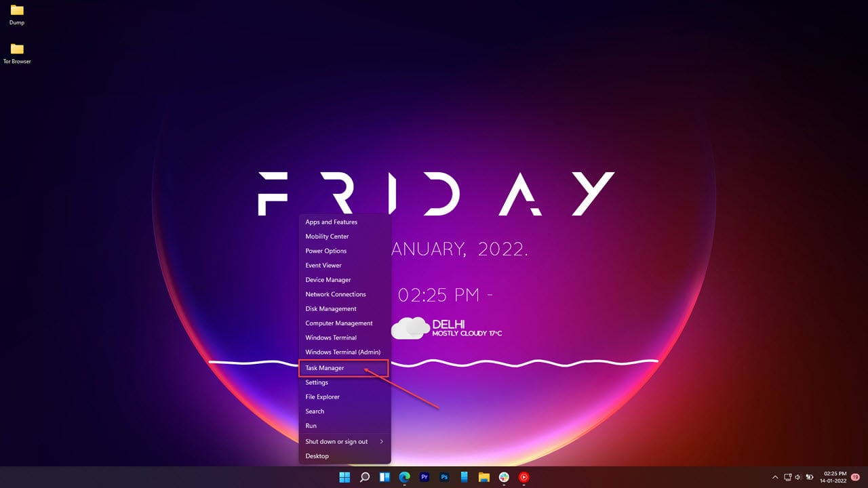
Task: Launch Microsoft Edge
Action: tap(404, 477)
